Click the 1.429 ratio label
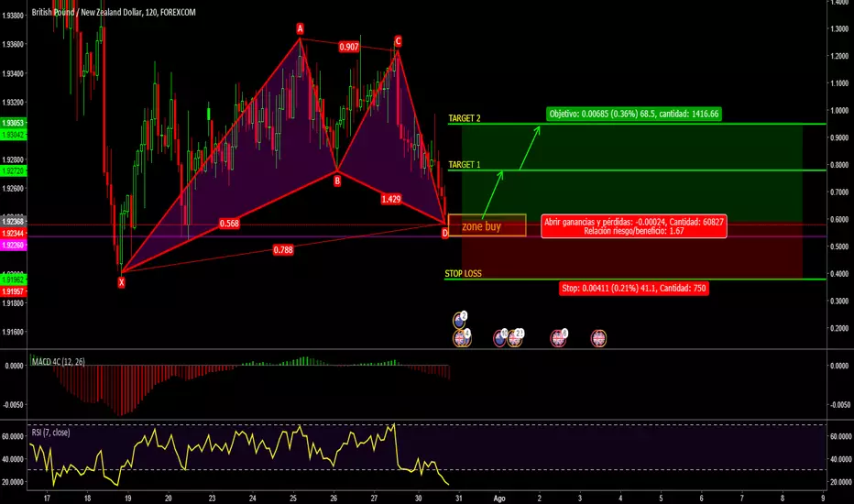This screenshot has height=504, width=854. [391, 200]
